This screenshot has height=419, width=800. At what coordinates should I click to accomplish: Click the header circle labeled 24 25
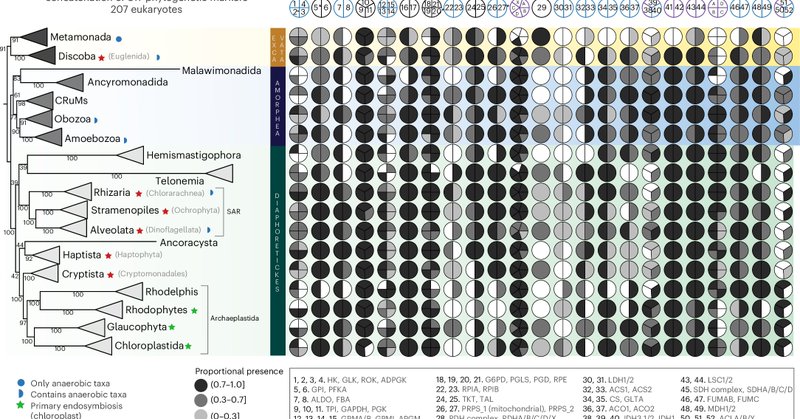[x=475, y=8]
